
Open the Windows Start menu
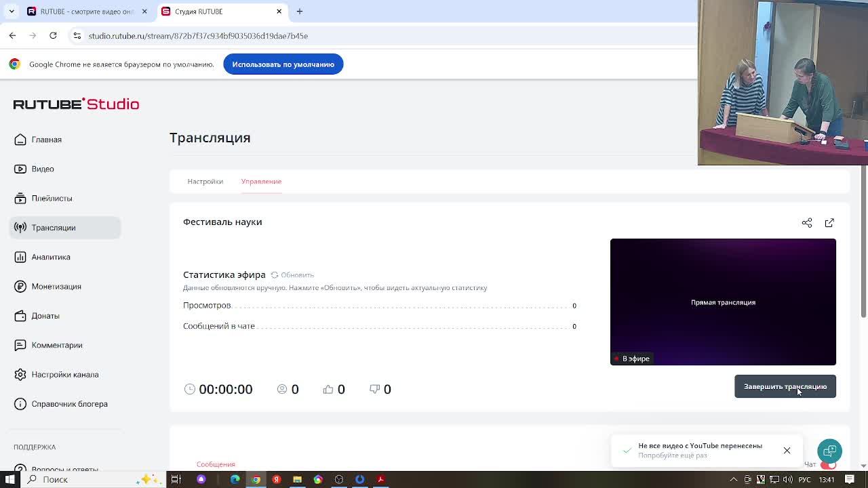(10, 479)
